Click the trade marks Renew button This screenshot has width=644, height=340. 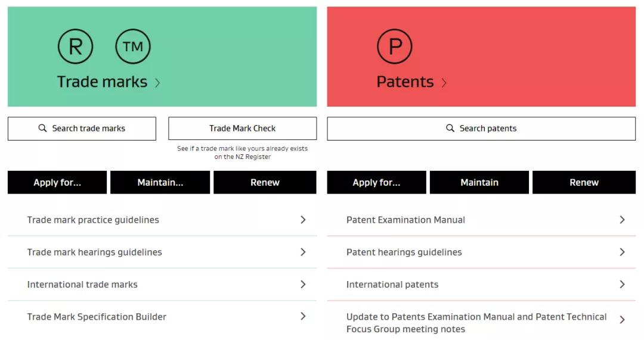pos(265,183)
